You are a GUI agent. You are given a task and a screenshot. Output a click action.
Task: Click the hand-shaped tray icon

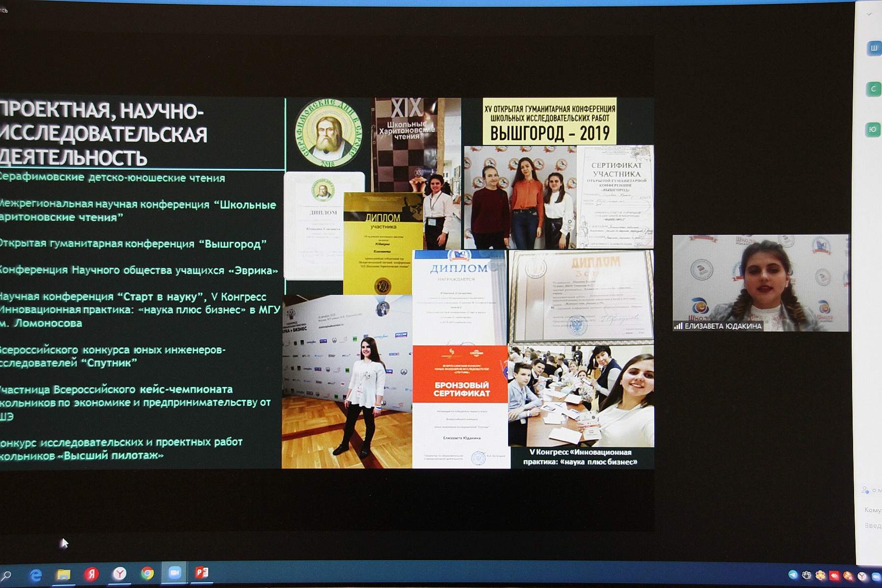click(x=807, y=575)
